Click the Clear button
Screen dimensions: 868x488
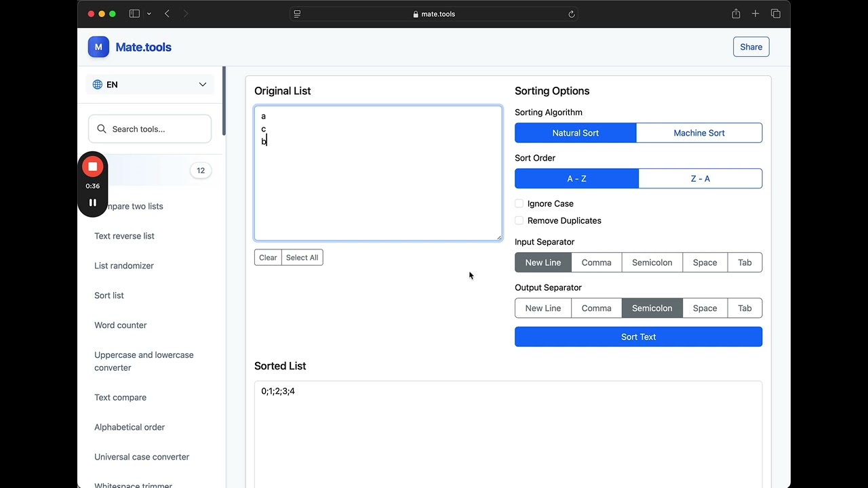268,258
